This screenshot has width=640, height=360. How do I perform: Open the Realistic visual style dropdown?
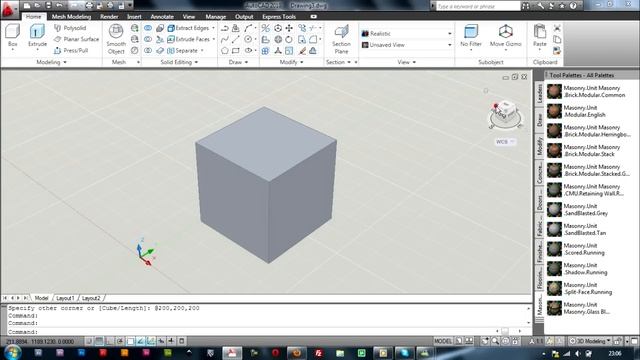[407, 33]
